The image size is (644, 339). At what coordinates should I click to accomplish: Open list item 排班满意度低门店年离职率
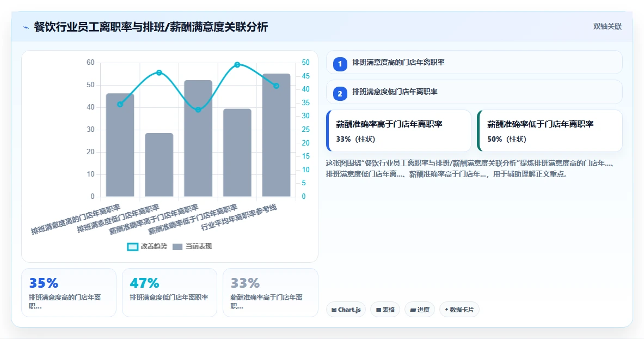474,92
